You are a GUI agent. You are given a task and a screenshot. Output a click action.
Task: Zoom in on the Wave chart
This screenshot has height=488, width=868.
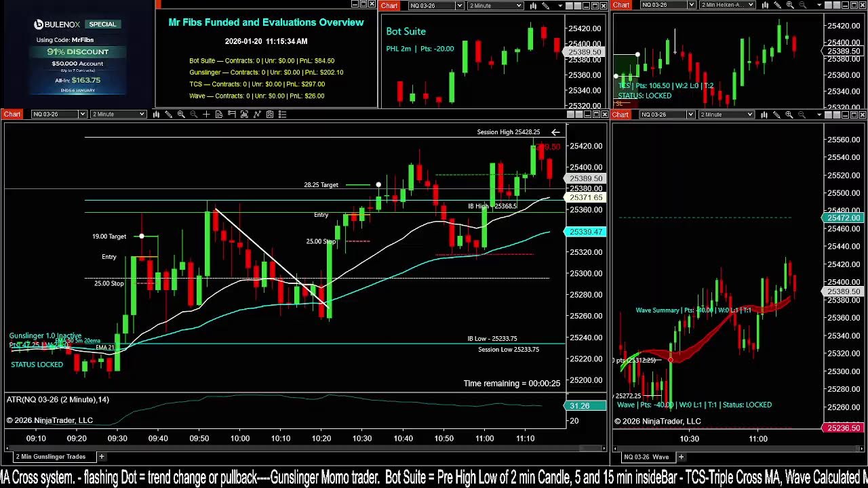(x=789, y=114)
